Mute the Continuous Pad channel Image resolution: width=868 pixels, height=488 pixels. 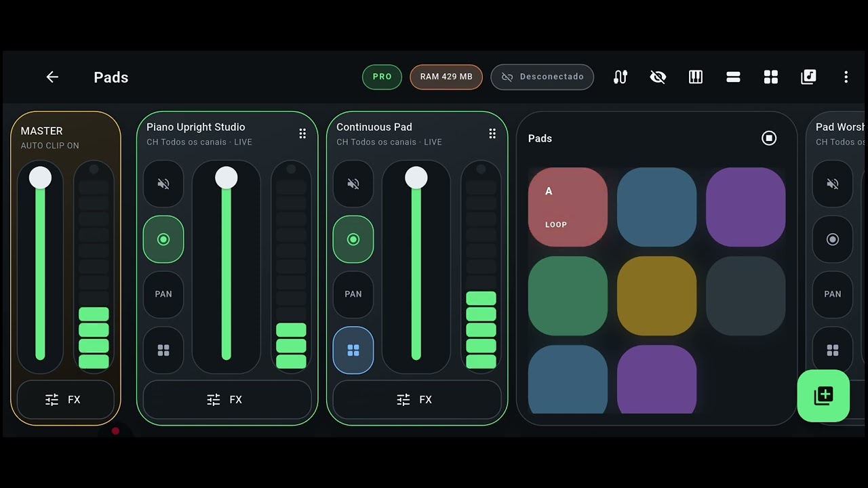click(x=353, y=184)
